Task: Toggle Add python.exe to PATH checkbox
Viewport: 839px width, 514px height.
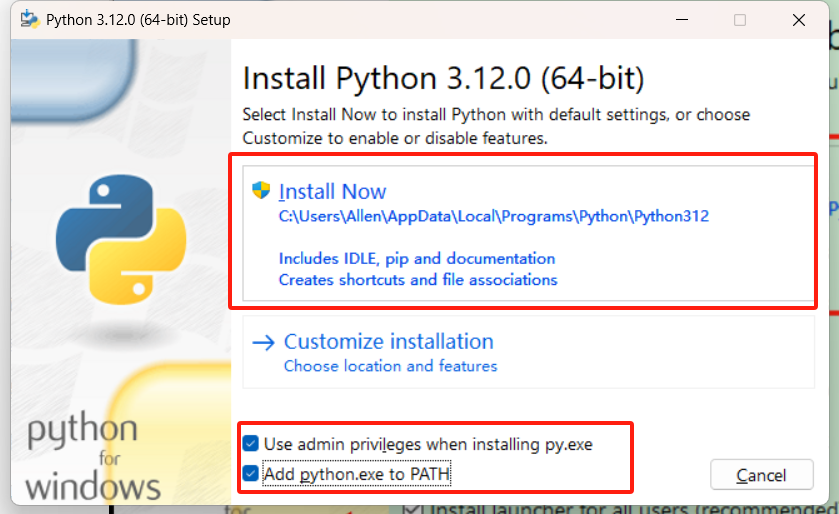Action: pos(250,473)
